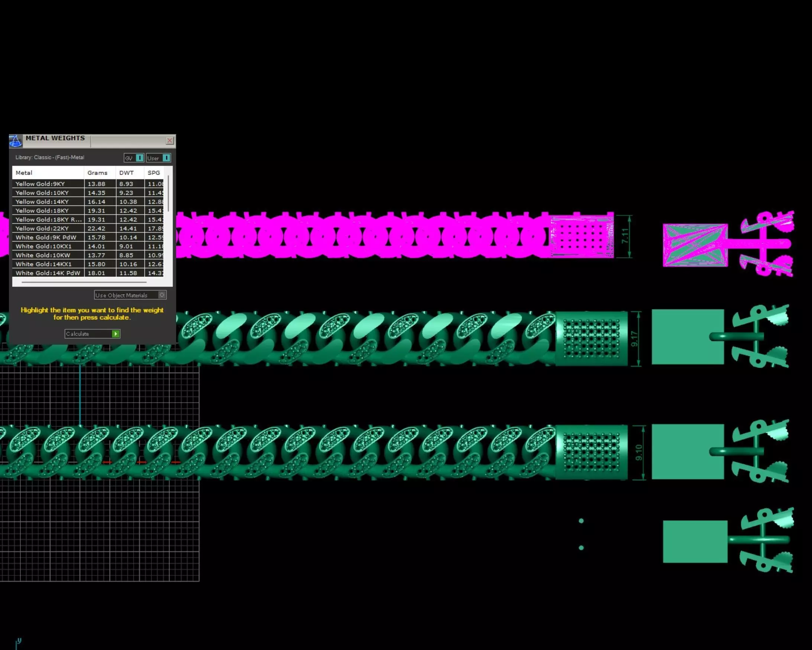The width and height of the screenshot is (812, 650).
Task: Enable Use Object Materials option
Action: tap(162, 295)
